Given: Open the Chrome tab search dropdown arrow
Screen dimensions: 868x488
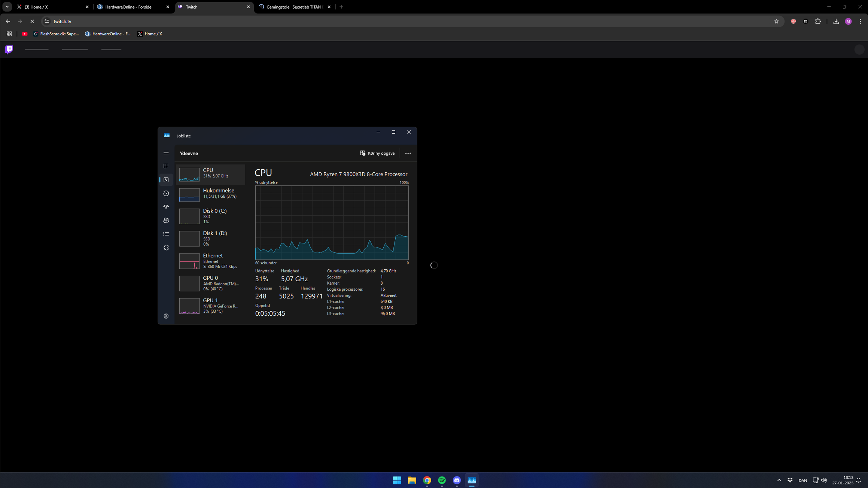Looking at the screenshot, I should pos(7,7).
